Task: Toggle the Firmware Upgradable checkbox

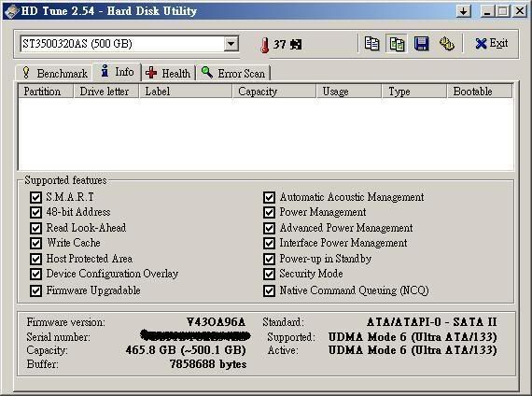Action: 35,291
